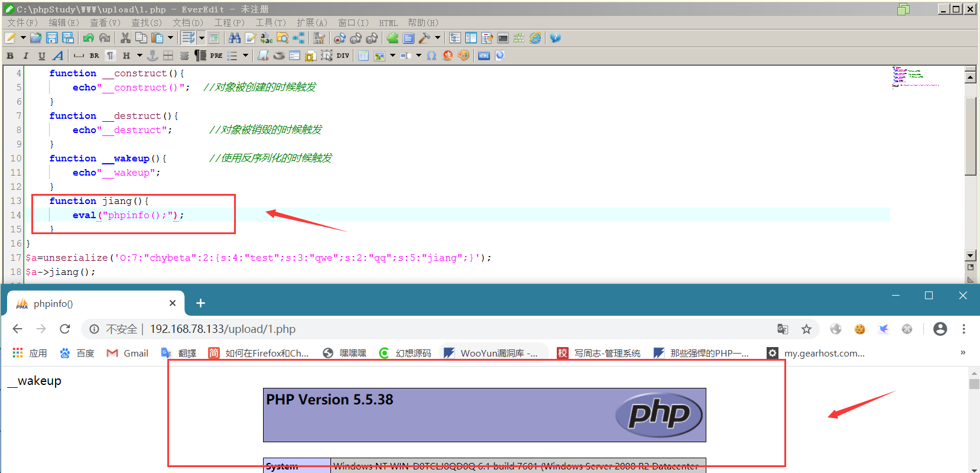Click the Cut scissors icon
Screen dimensions: 980x473
[125, 38]
